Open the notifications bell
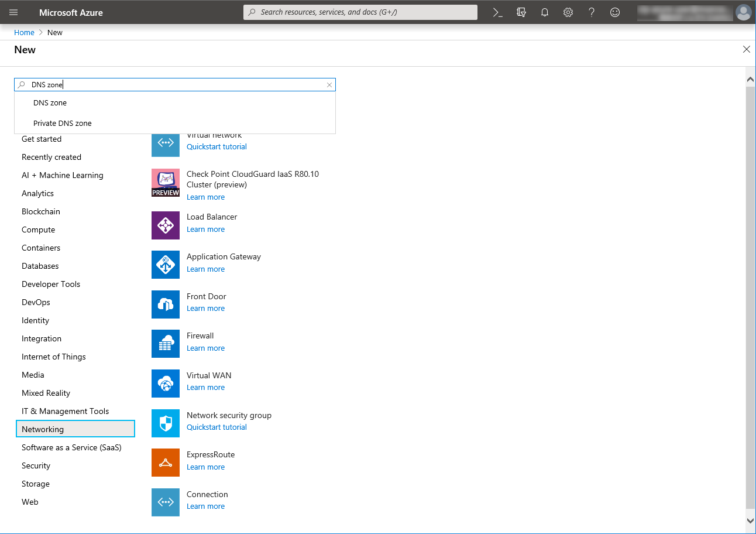The width and height of the screenshot is (756, 534). click(x=545, y=12)
